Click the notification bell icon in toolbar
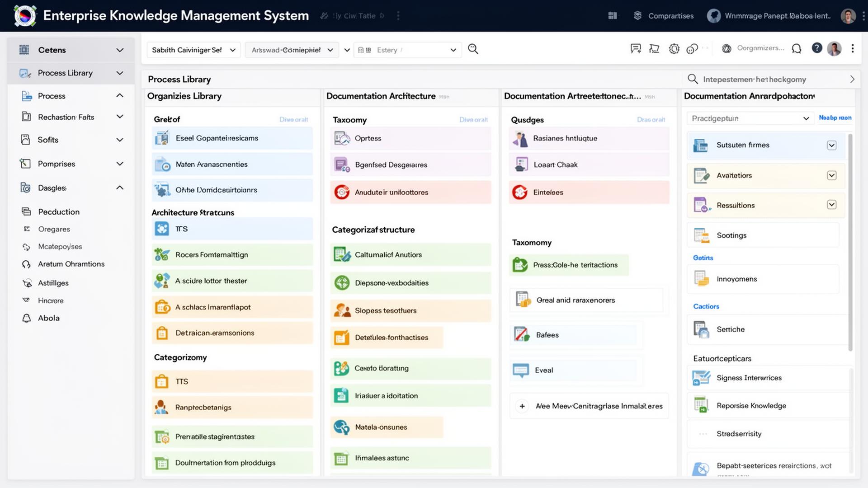Image resolution: width=868 pixels, height=488 pixels. [797, 49]
